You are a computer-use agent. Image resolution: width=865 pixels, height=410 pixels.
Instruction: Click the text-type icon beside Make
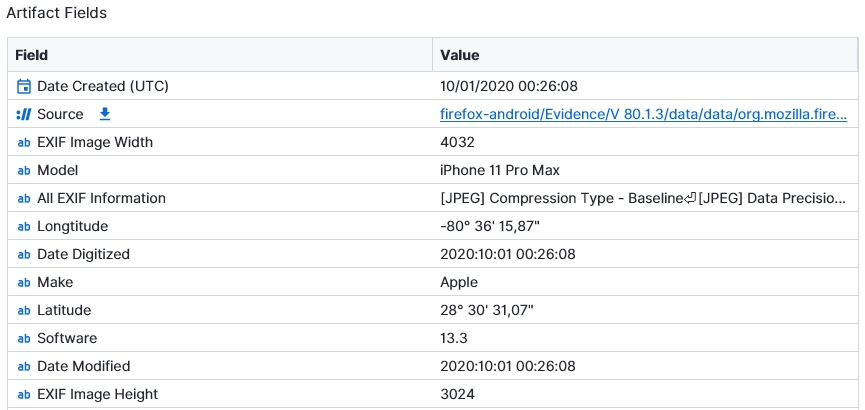(x=24, y=282)
